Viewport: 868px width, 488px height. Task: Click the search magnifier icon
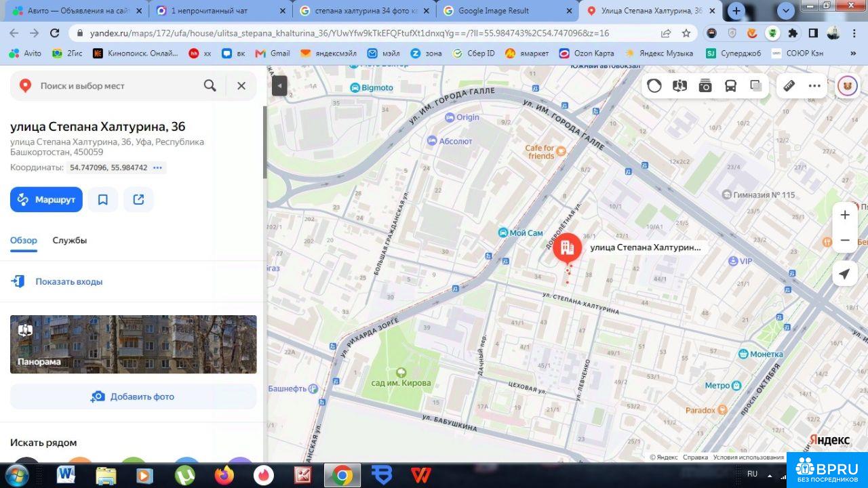point(210,85)
